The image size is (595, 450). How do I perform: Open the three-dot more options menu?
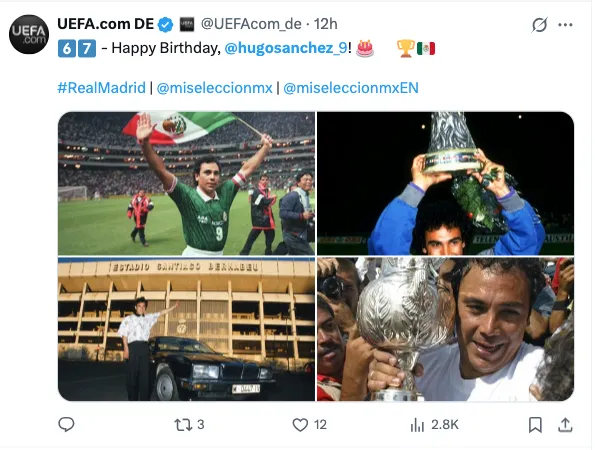[565, 25]
